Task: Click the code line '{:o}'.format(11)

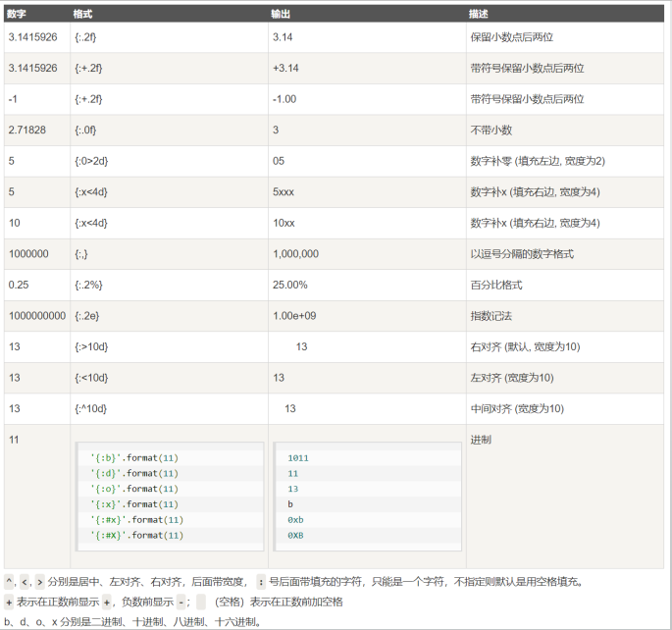Action: coord(134,489)
